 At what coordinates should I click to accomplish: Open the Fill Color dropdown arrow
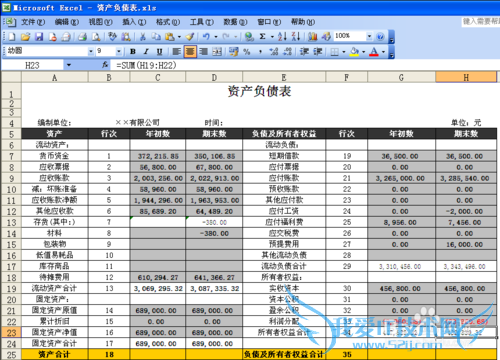coord(363,51)
